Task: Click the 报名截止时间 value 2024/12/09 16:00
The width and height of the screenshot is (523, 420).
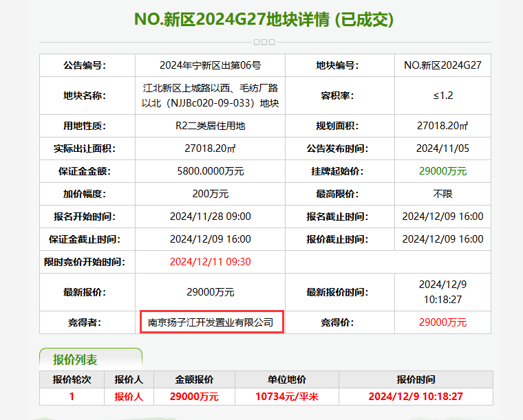Action: pos(442,217)
